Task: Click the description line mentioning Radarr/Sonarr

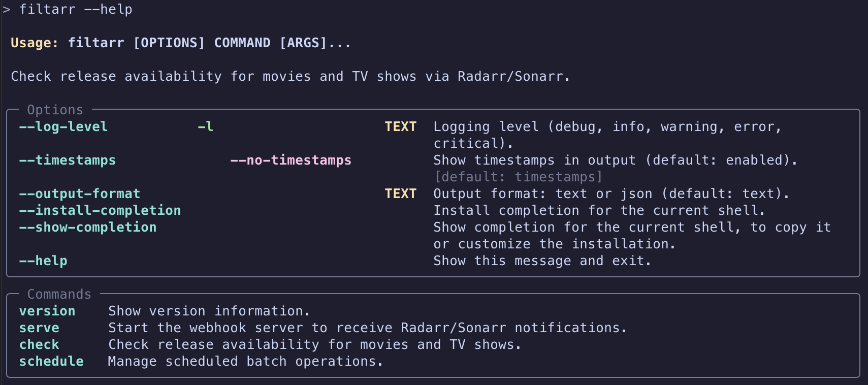Action: pyautogui.click(x=291, y=76)
